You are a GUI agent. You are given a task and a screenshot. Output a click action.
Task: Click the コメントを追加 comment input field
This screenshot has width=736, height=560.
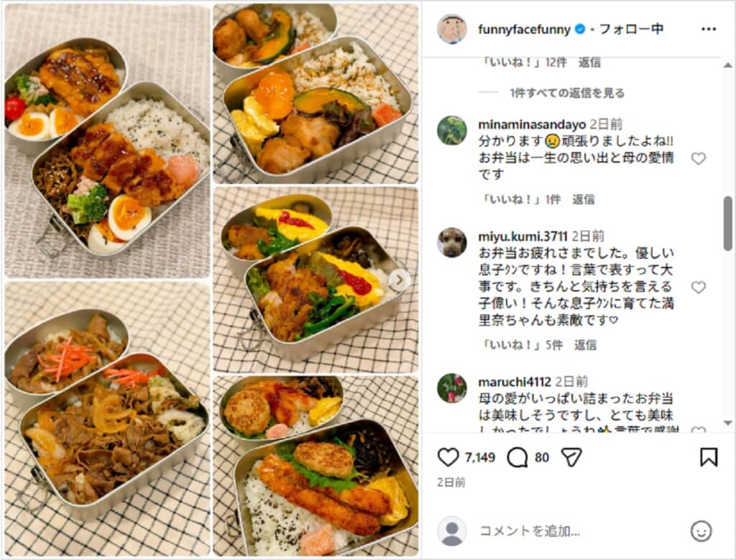(530, 531)
